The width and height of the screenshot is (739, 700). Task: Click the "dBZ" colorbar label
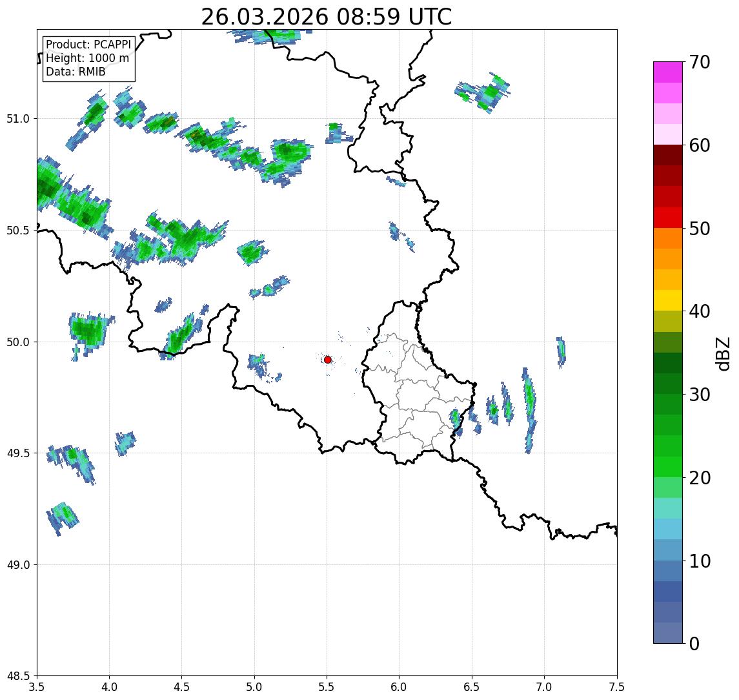tap(722, 354)
